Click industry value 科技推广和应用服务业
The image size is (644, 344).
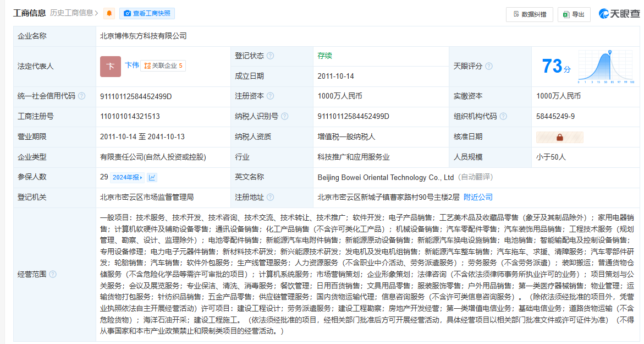[x=353, y=157]
